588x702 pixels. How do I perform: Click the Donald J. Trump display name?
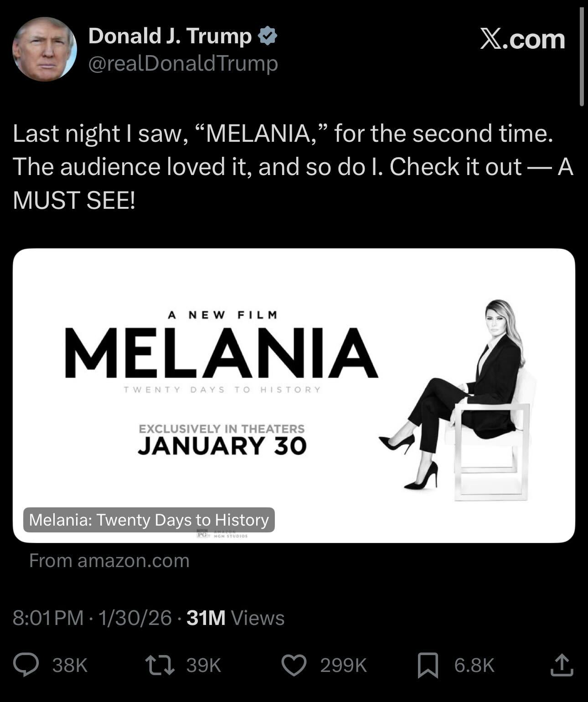[x=170, y=36]
